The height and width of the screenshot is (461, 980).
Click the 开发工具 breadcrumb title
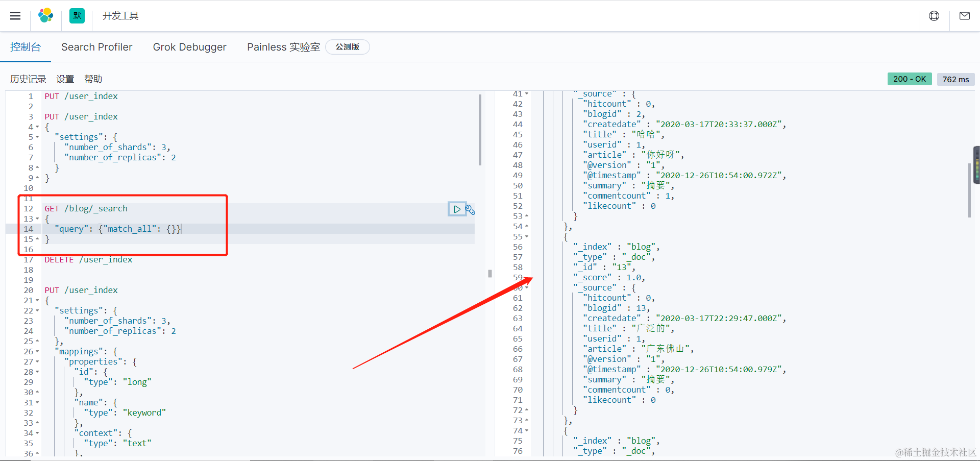[120, 16]
